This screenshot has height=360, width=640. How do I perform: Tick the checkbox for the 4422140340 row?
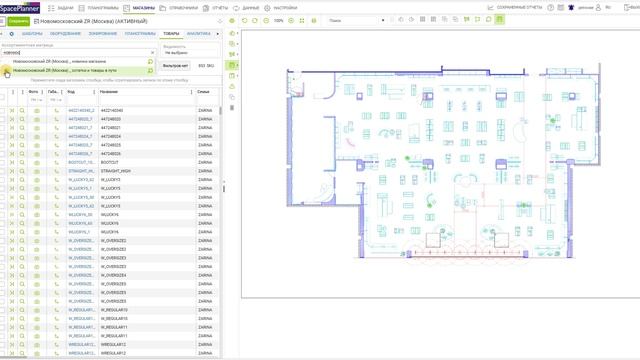(2, 111)
